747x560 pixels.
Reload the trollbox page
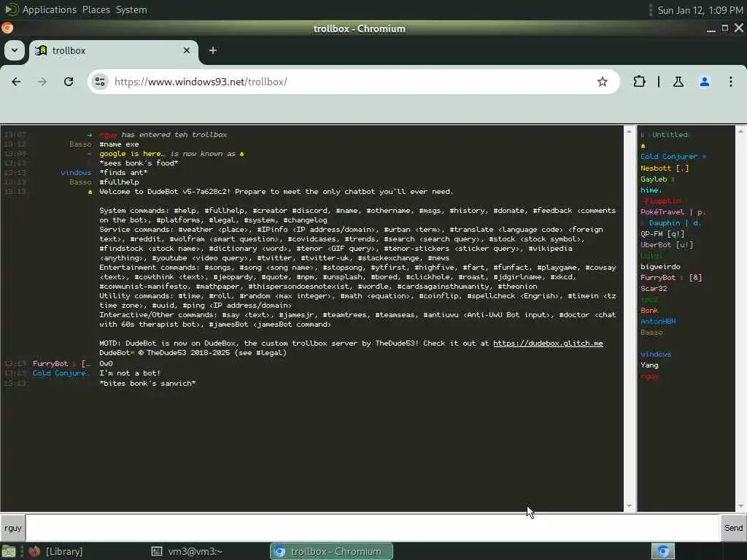[69, 82]
